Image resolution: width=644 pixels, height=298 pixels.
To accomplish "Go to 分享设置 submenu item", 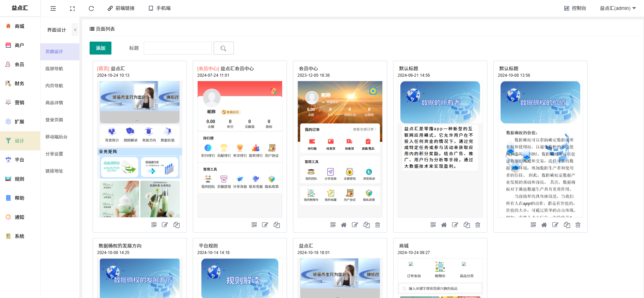I will [x=54, y=154].
